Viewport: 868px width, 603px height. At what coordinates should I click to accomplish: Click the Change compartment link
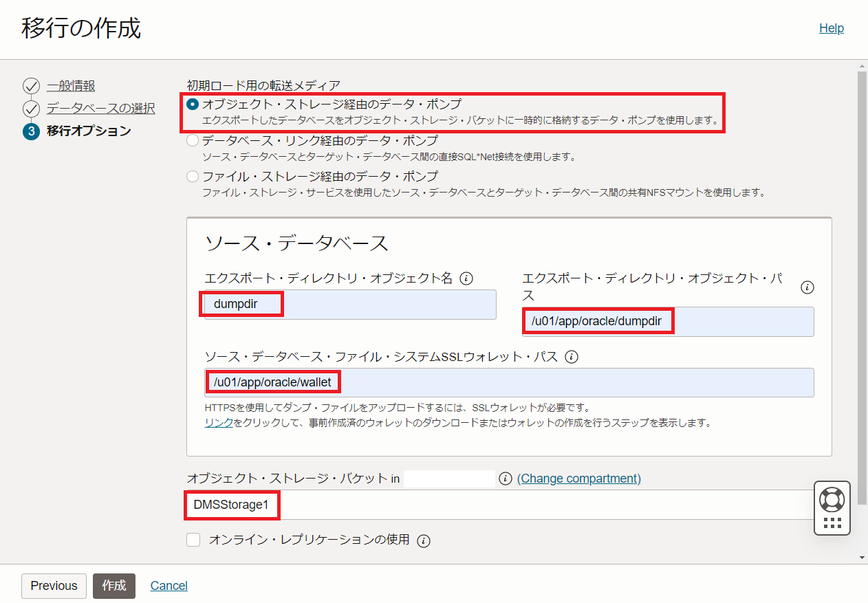(x=578, y=478)
